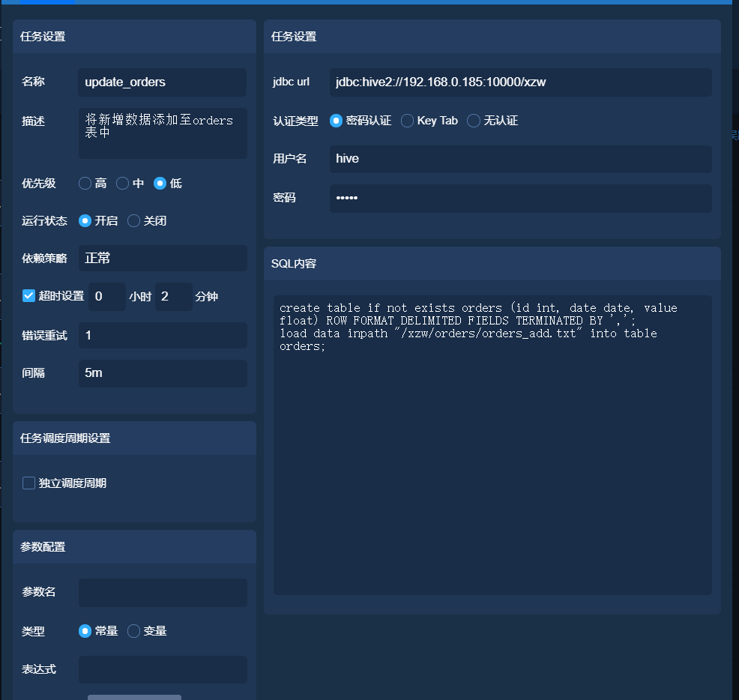The image size is (739, 700).
Task: Enable the 独立调度周期 checkbox
Action: pyautogui.click(x=28, y=483)
